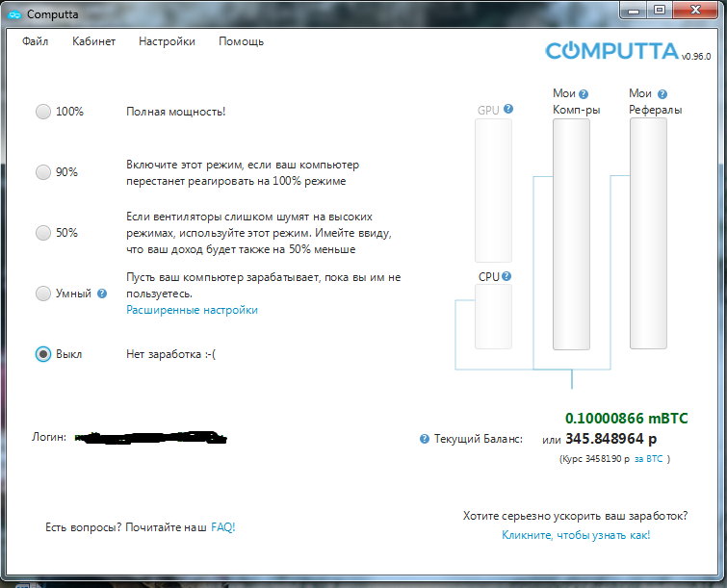Select the 50% power mode
Viewport: 727px width, 588px height.
pos(43,233)
